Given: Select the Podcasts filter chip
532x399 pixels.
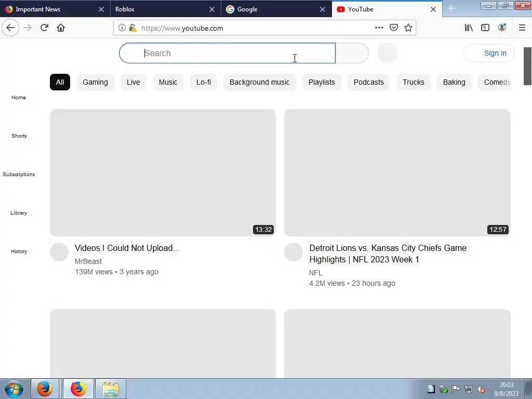Looking at the screenshot, I should click(369, 82).
